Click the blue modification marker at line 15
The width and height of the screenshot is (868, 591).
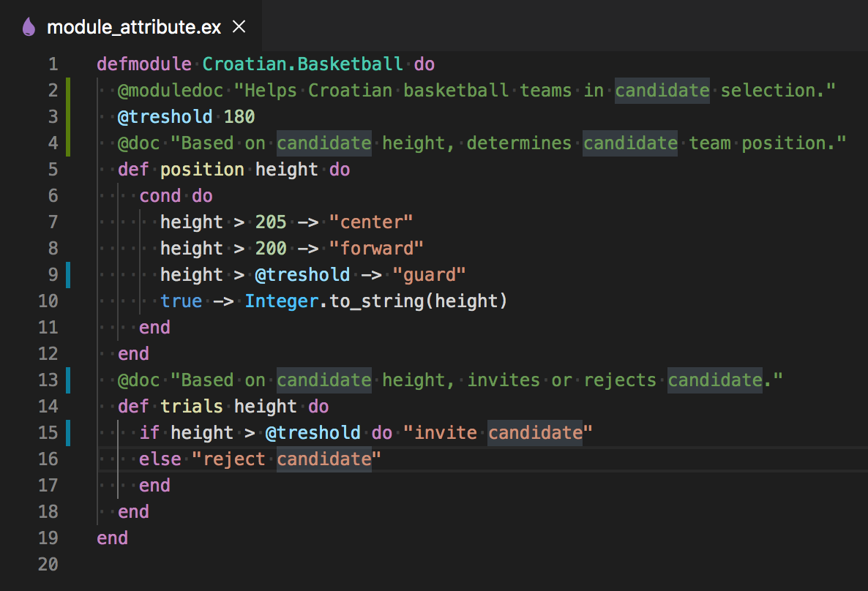(x=70, y=432)
